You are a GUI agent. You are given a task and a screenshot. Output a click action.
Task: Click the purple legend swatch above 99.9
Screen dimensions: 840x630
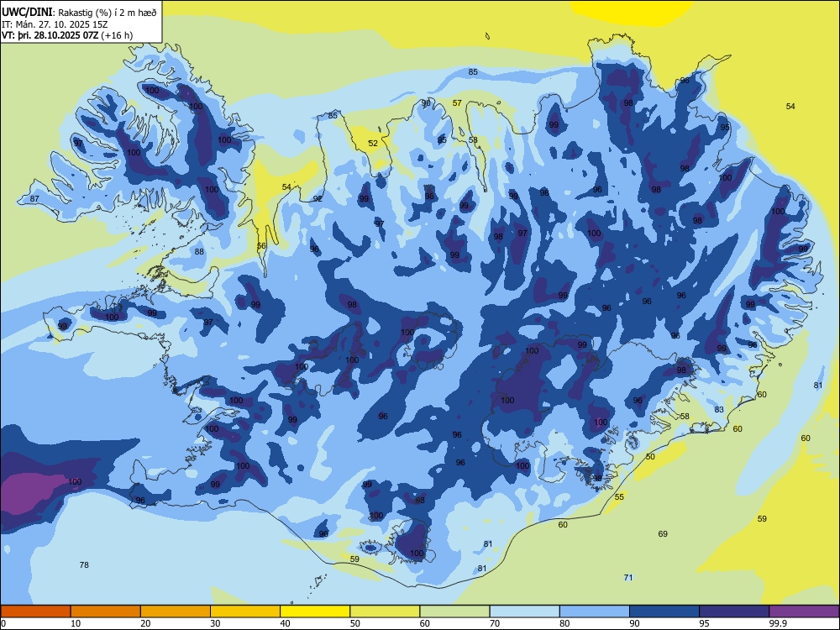pyautogui.click(x=804, y=612)
